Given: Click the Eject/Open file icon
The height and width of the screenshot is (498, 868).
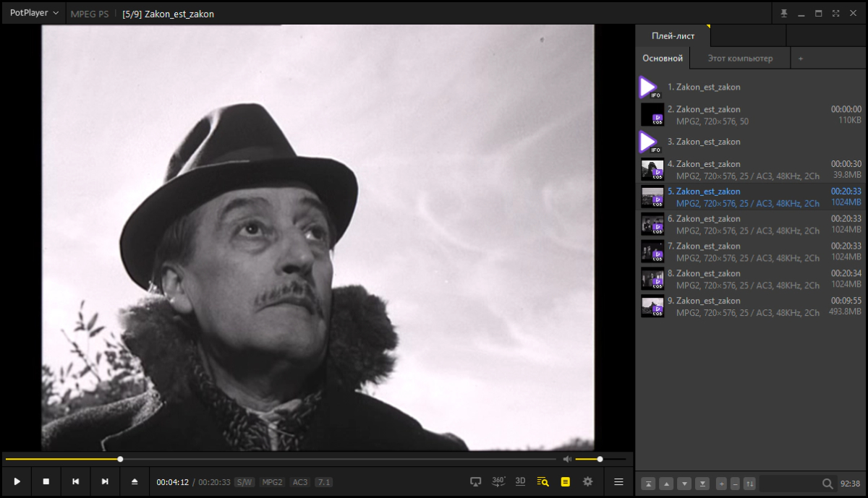Looking at the screenshot, I should point(135,481).
